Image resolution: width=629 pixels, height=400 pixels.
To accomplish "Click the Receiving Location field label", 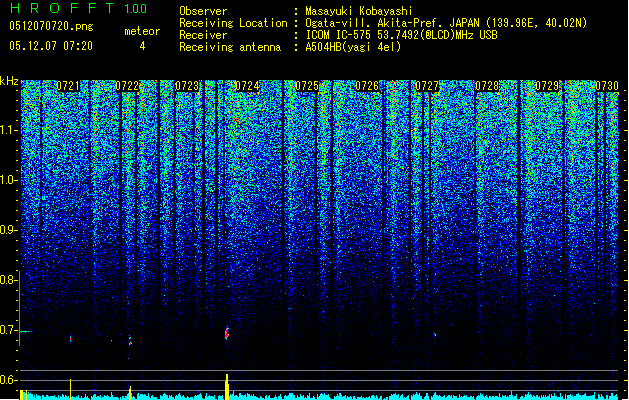I will pyautogui.click(x=233, y=23).
